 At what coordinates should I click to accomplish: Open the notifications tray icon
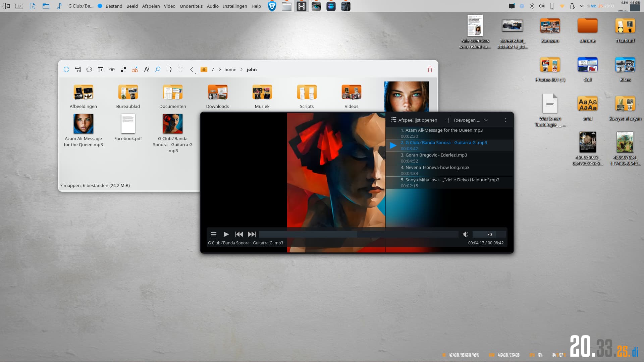512,6
